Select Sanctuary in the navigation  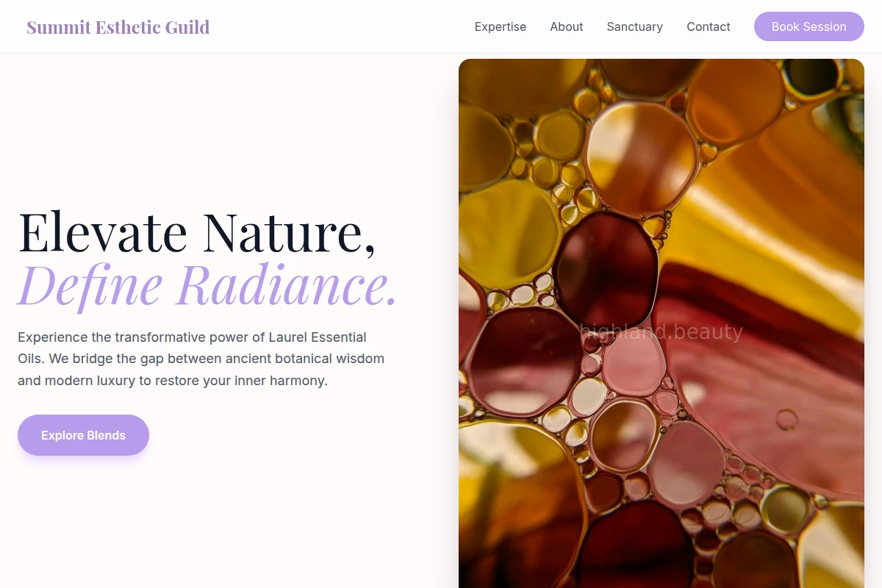[x=635, y=26]
